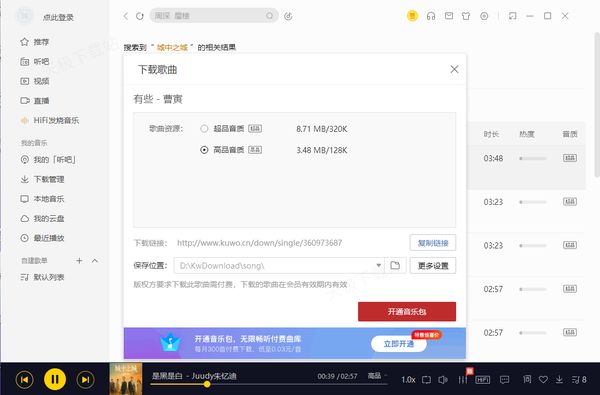Click the 时长 column header
Viewport: 600px width, 395px height.
coord(491,134)
